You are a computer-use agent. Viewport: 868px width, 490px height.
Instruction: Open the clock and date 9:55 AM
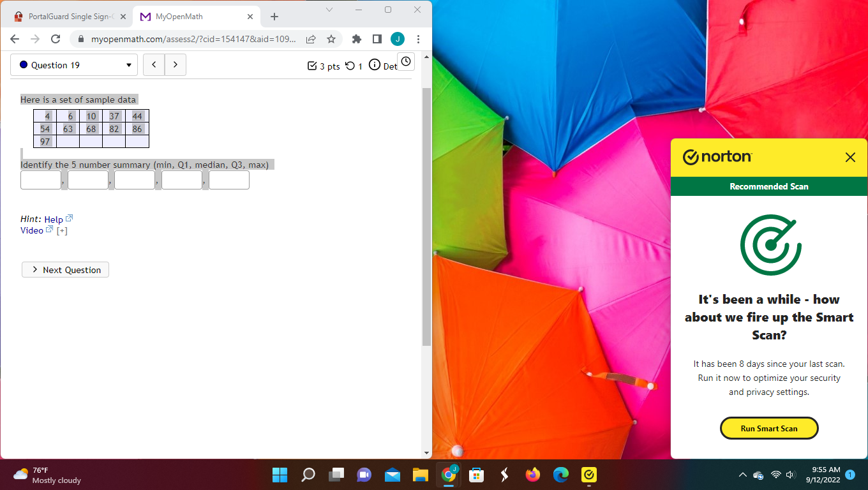point(823,475)
